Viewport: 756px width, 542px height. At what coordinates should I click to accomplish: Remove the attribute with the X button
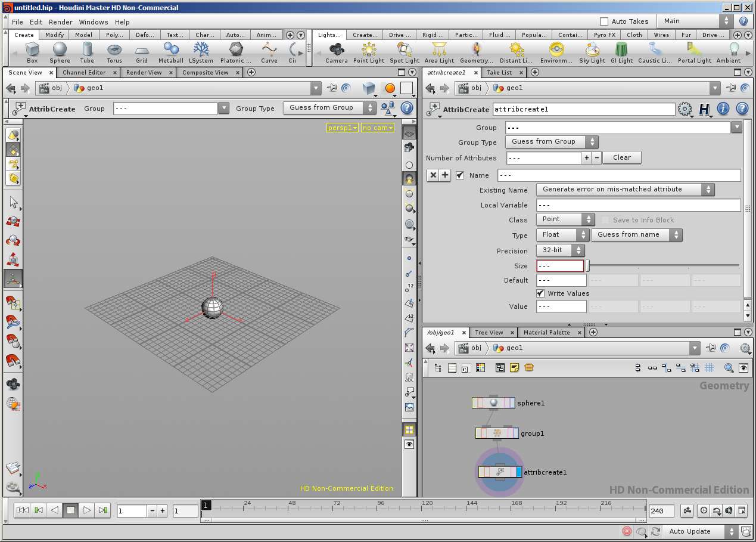(433, 175)
